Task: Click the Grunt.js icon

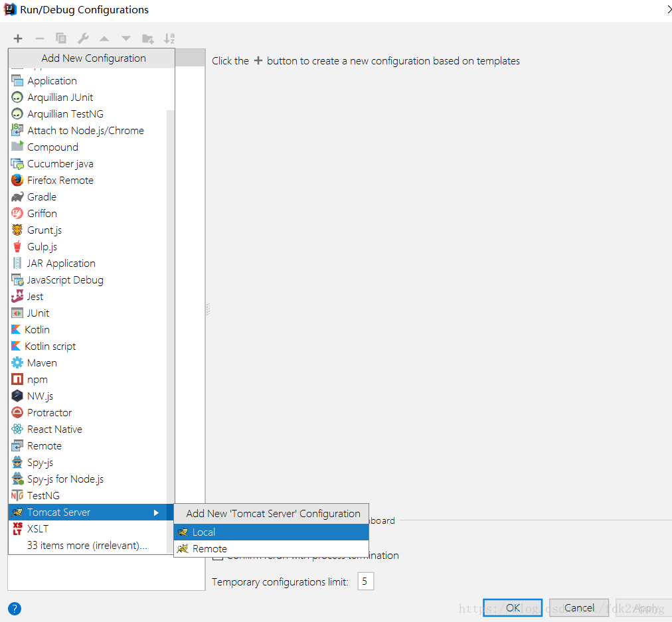Action: pyautogui.click(x=17, y=230)
